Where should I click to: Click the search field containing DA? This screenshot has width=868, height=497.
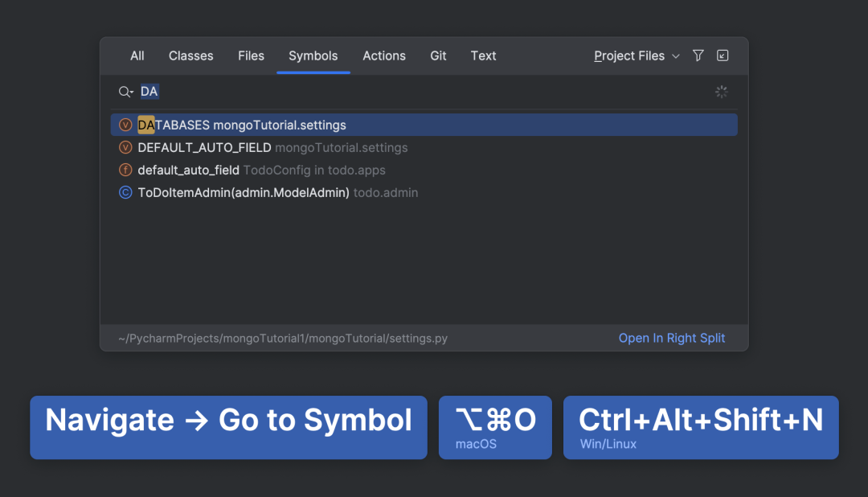(x=424, y=92)
